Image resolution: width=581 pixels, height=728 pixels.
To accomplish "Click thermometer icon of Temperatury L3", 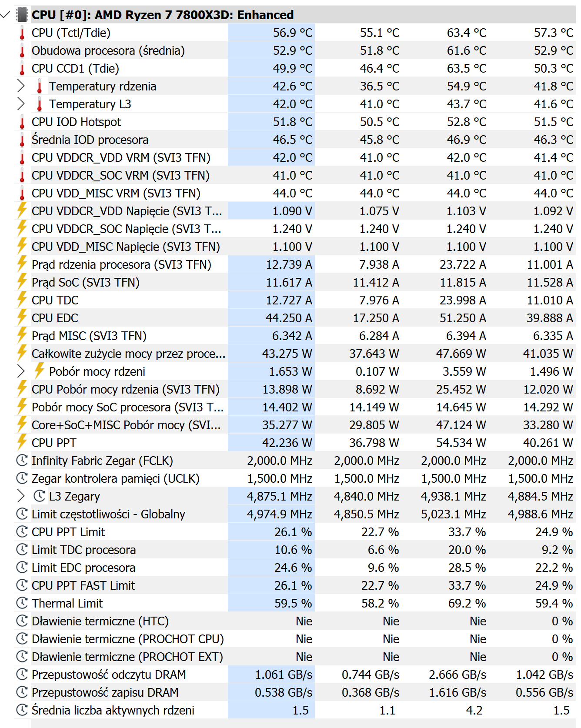I will pos(40,104).
